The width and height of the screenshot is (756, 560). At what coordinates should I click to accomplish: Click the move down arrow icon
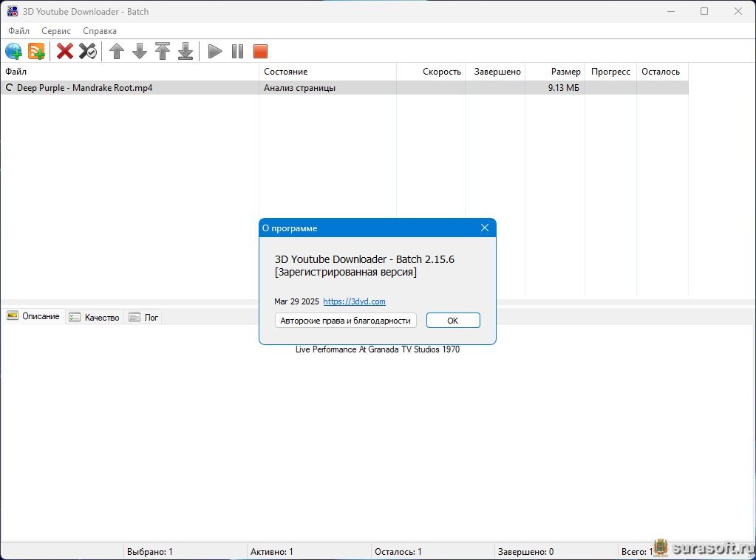[140, 51]
